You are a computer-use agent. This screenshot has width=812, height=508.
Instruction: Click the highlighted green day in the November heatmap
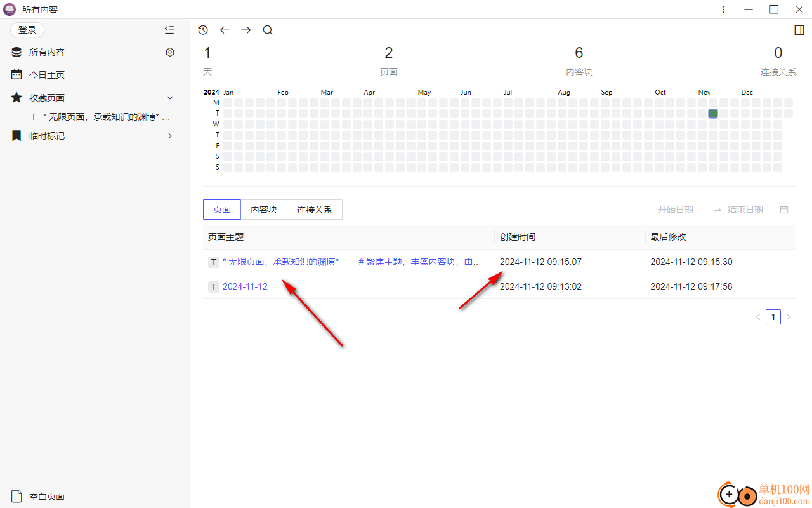coord(713,114)
